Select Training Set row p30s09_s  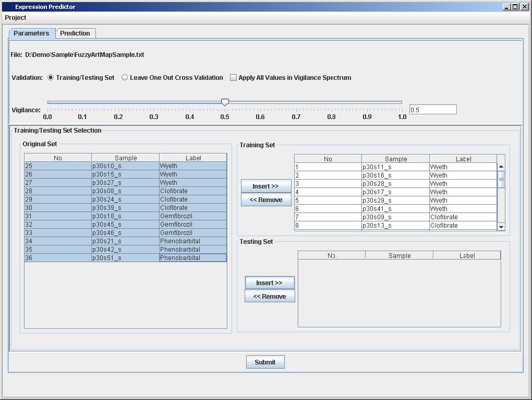point(395,217)
